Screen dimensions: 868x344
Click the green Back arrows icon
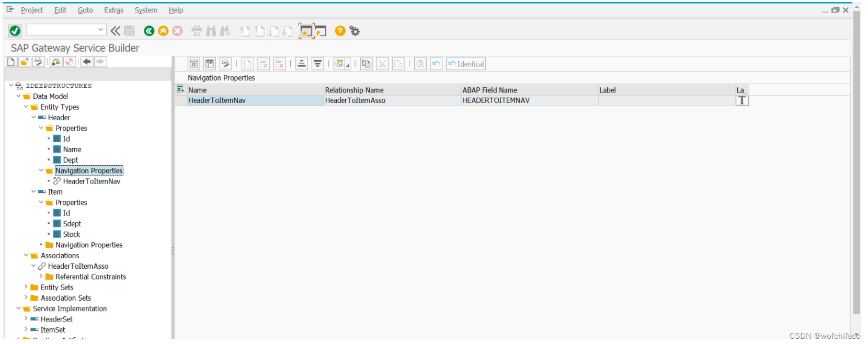pos(149,31)
